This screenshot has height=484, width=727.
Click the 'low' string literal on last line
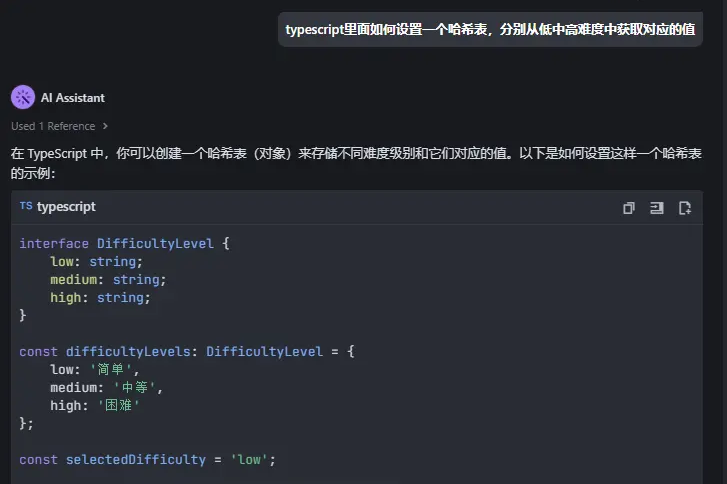[250, 459]
